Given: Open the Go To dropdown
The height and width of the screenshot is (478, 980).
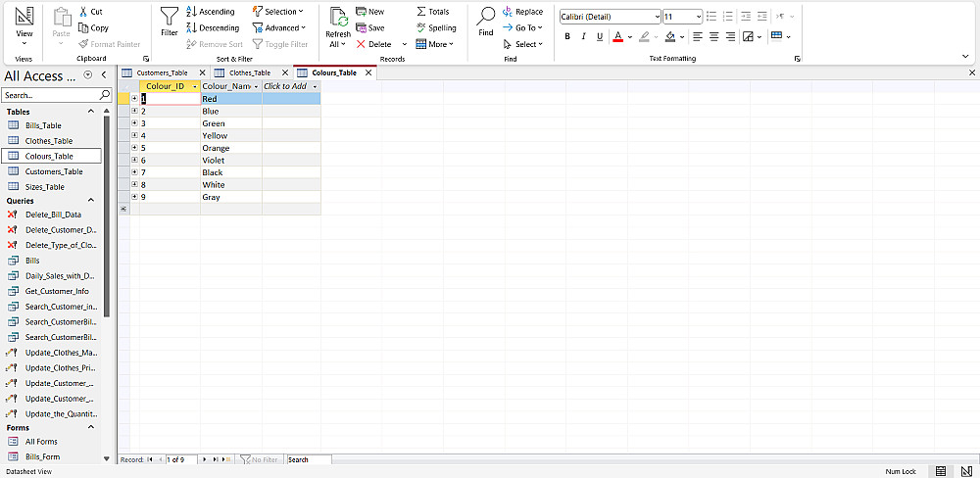Looking at the screenshot, I should click(x=523, y=28).
